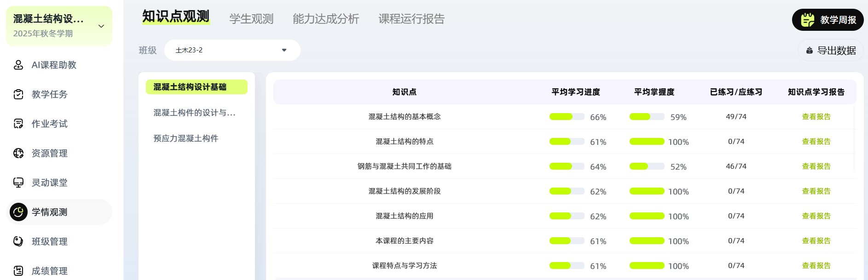Open 资源管理 via its globe icon

[18, 153]
